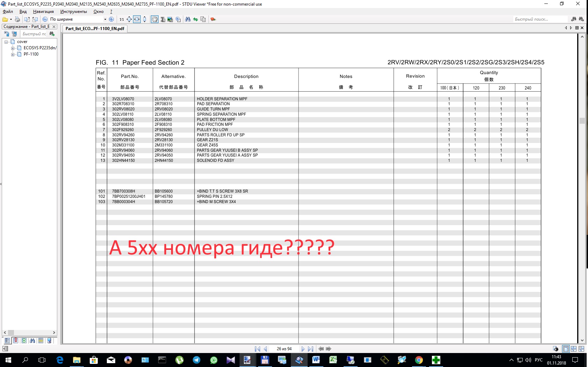Open the zoom level 'По ширине' dropdown

105,19
